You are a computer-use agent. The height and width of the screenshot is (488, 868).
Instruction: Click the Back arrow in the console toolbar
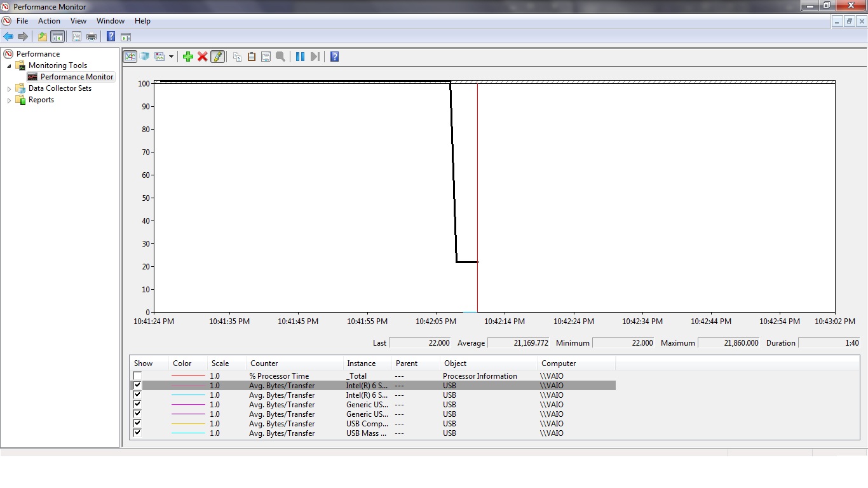(8, 37)
